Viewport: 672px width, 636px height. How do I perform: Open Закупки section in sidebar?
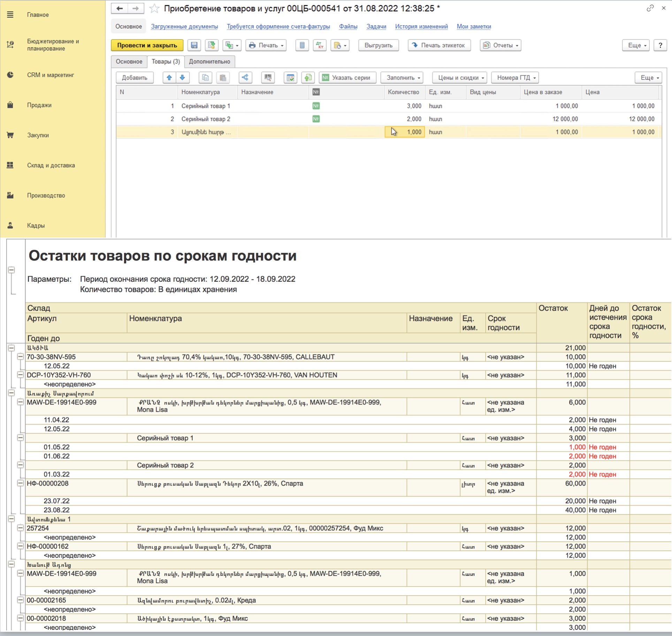coord(38,135)
